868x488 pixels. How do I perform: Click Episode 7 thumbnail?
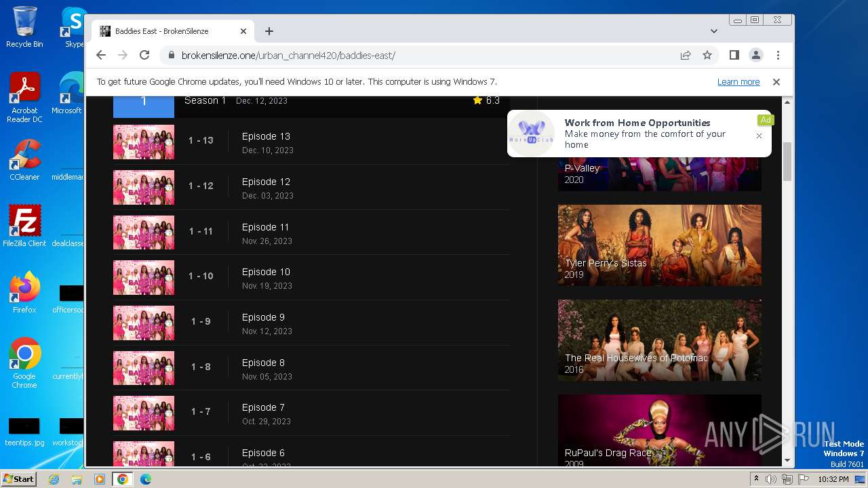click(144, 413)
